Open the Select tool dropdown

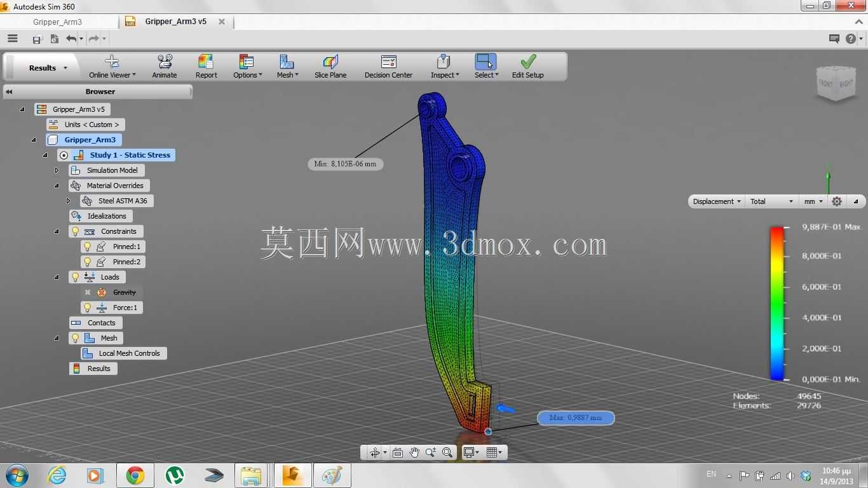486,67
